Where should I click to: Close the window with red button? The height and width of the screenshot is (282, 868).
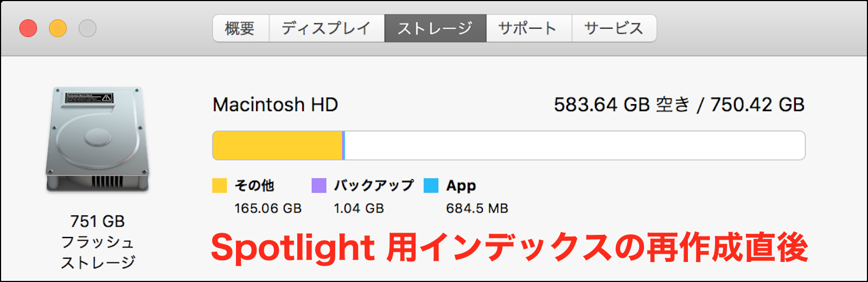click(x=28, y=28)
